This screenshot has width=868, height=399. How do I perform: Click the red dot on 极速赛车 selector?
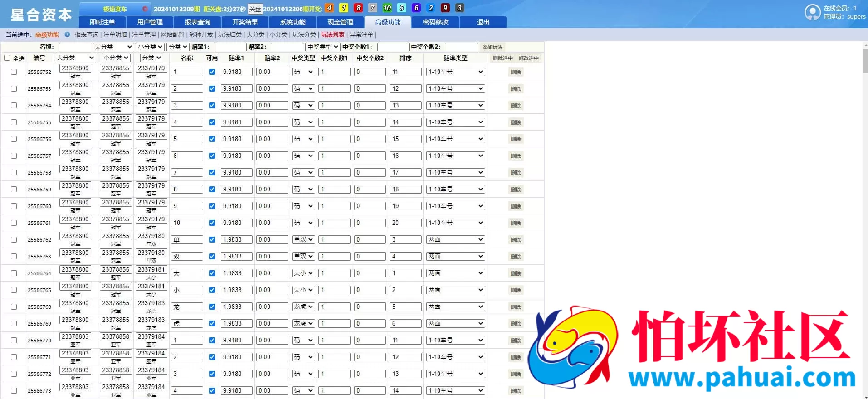click(145, 9)
